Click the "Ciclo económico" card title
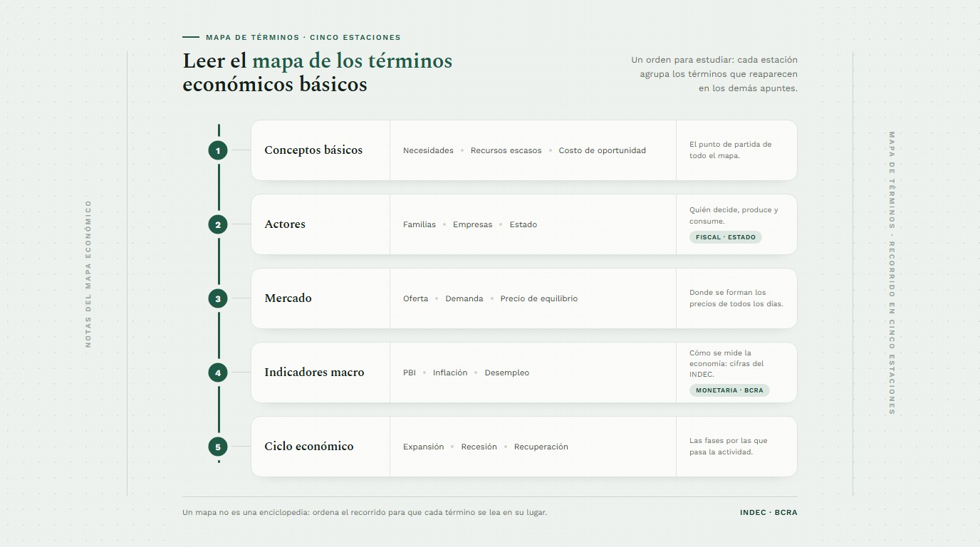The width and height of the screenshot is (980, 547). [x=309, y=447]
